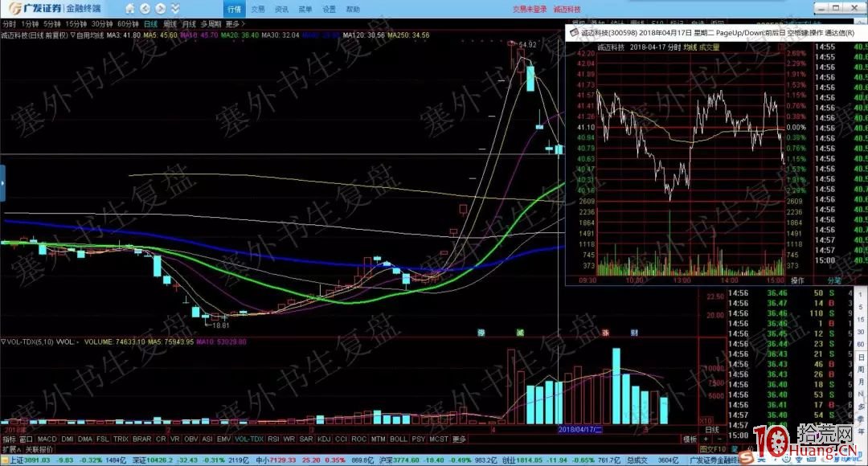The height and width of the screenshot is (466, 868).
Task: Click the 诚迈科技 stock link
Action: click(x=567, y=10)
